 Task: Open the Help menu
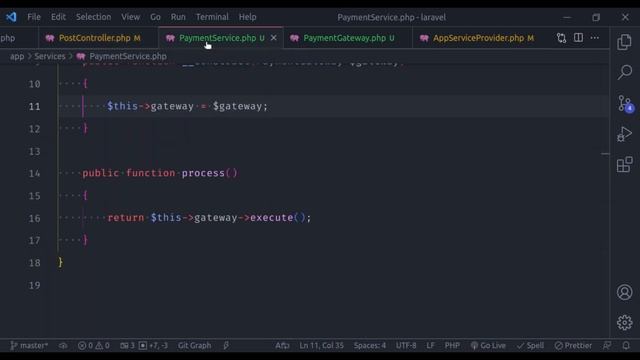[247, 17]
